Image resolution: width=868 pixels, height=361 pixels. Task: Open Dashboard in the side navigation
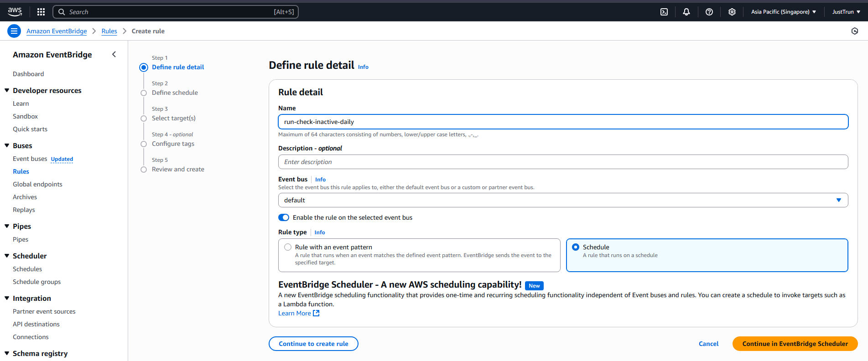pyautogui.click(x=28, y=74)
